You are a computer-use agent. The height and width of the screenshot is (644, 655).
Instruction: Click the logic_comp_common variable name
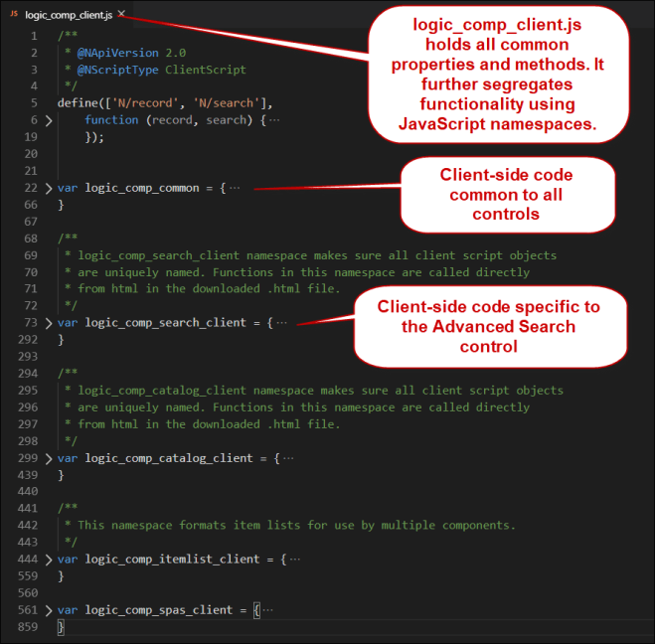(142, 189)
